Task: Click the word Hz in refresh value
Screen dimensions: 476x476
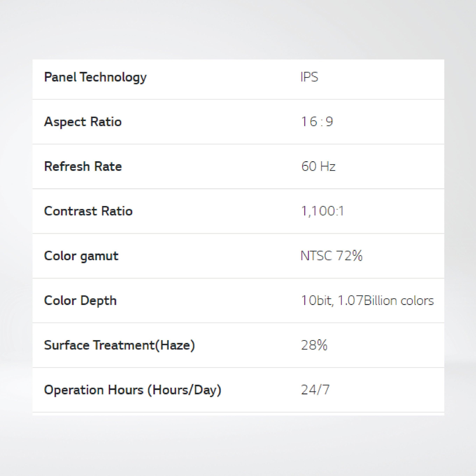Action: click(x=328, y=166)
